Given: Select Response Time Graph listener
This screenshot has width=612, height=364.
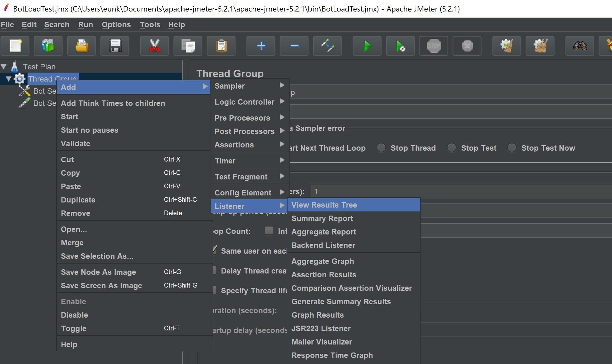Looking at the screenshot, I should pyautogui.click(x=354, y=355).
